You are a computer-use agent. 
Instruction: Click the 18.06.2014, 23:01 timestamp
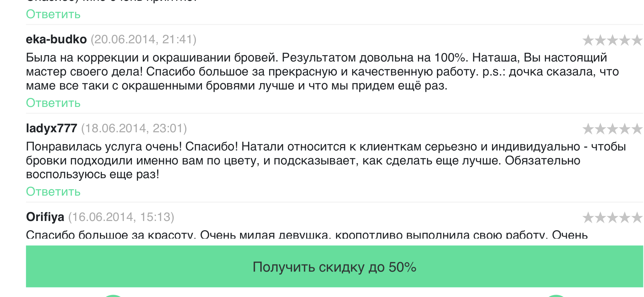coord(134,128)
